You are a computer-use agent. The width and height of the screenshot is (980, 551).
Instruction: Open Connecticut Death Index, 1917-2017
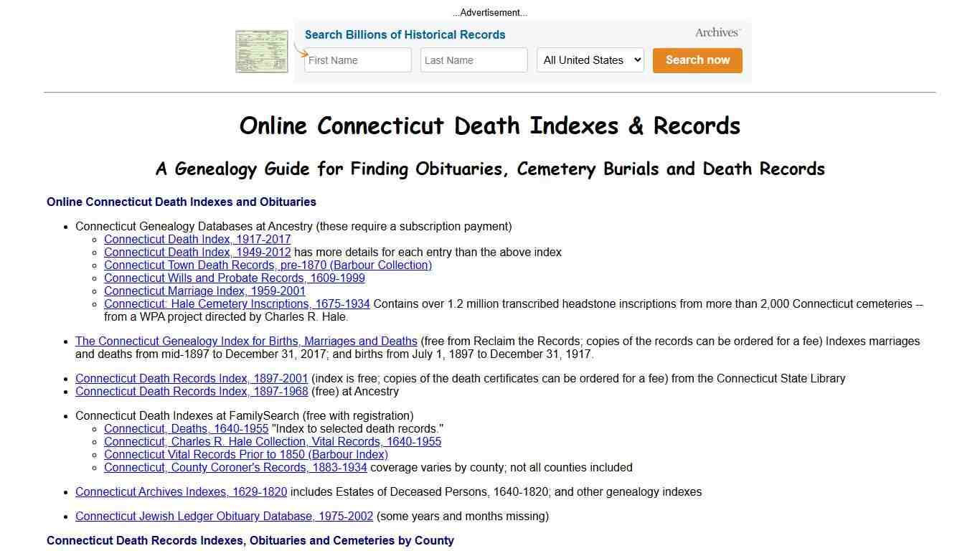point(197,239)
